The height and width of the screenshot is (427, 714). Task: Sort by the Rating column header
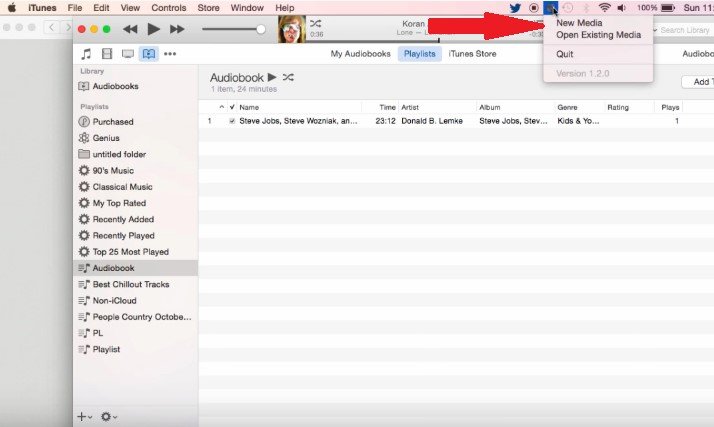[618, 107]
